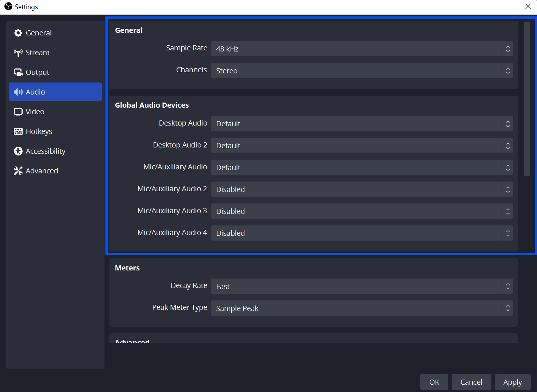This screenshot has height=392, width=537.
Task: Click the Audio speaker icon
Action: coord(18,92)
